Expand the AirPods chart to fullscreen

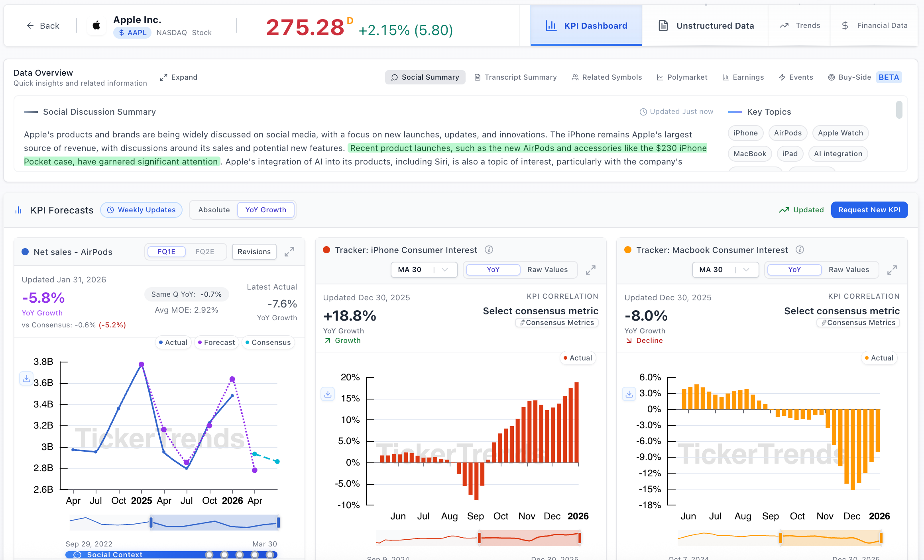click(289, 252)
